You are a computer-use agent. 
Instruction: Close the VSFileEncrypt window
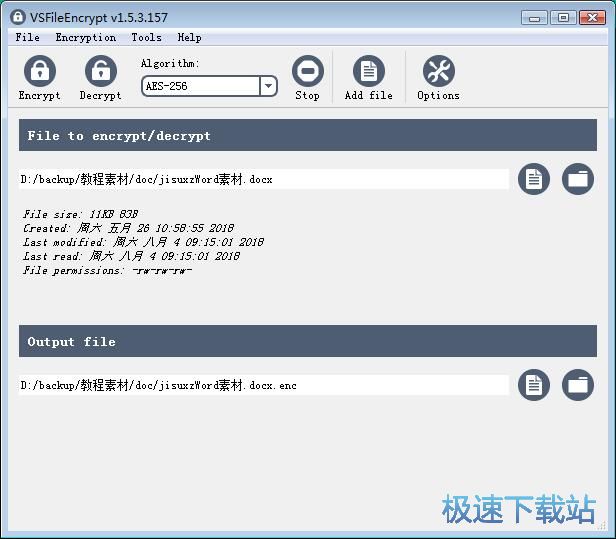pos(592,18)
